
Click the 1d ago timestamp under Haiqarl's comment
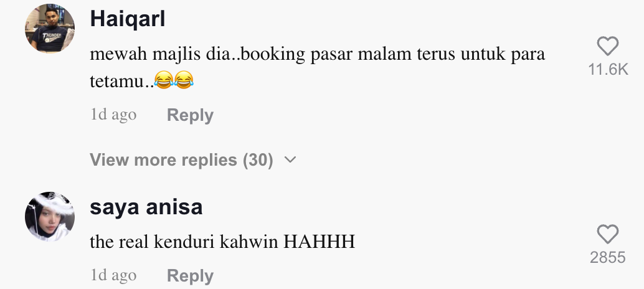pyautogui.click(x=113, y=114)
